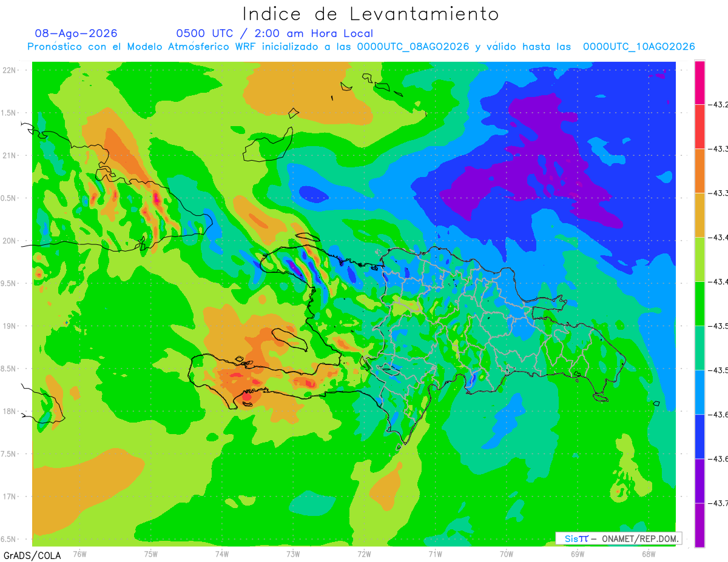Click the '21N' latitude label
The width and height of the screenshot is (728, 562).
click(10, 155)
